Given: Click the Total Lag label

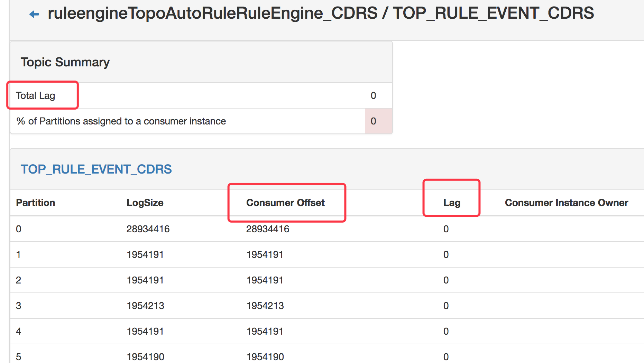Looking at the screenshot, I should [x=36, y=95].
